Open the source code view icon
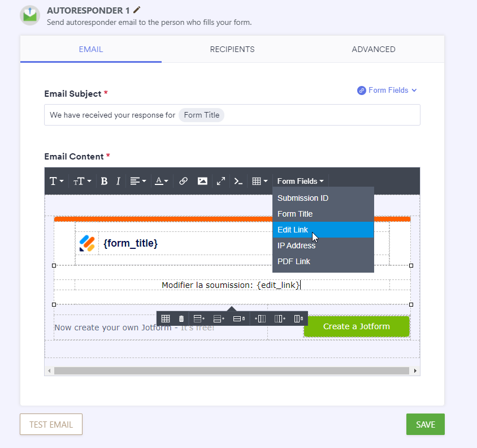This screenshot has width=477, height=448. (x=238, y=181)
